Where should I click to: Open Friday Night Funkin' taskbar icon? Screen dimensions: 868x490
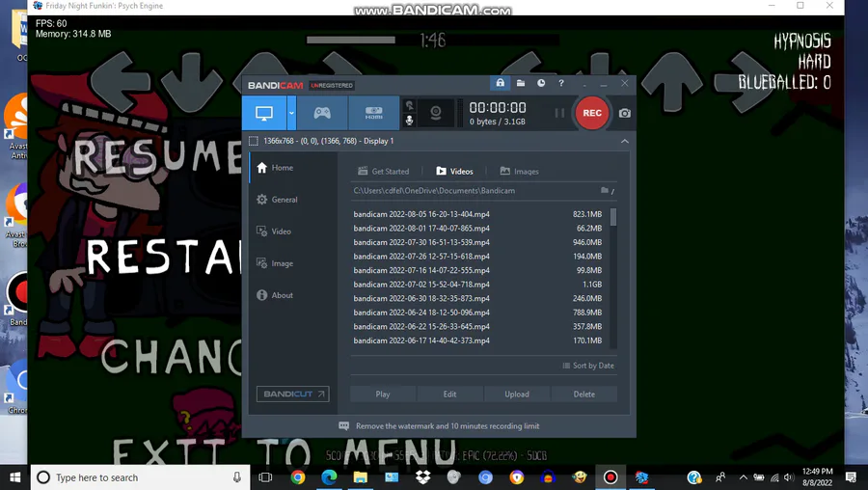tap(642, 477)
